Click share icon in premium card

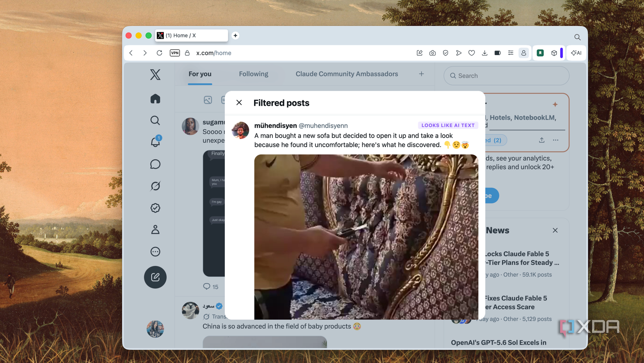click(x=542, y=140)
